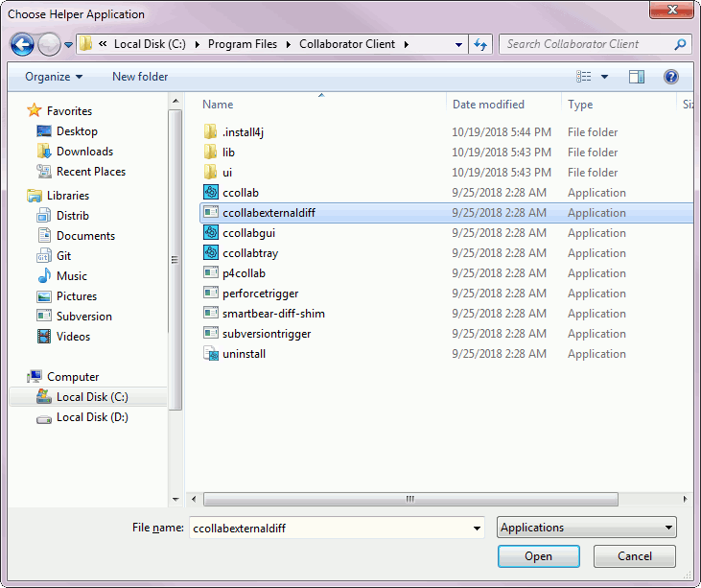The height and width of the screenshot is (588, 701).
Task: Click the ccollabtray application icon
Action: (x=211, y=252)
